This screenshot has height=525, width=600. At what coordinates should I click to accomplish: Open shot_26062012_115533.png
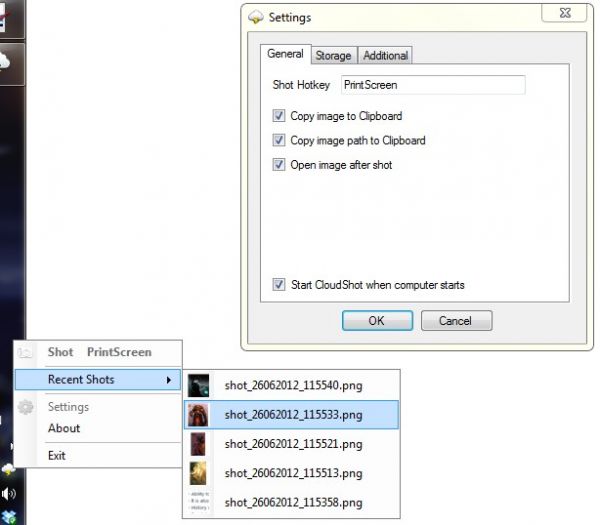click(x=292, y=415)
